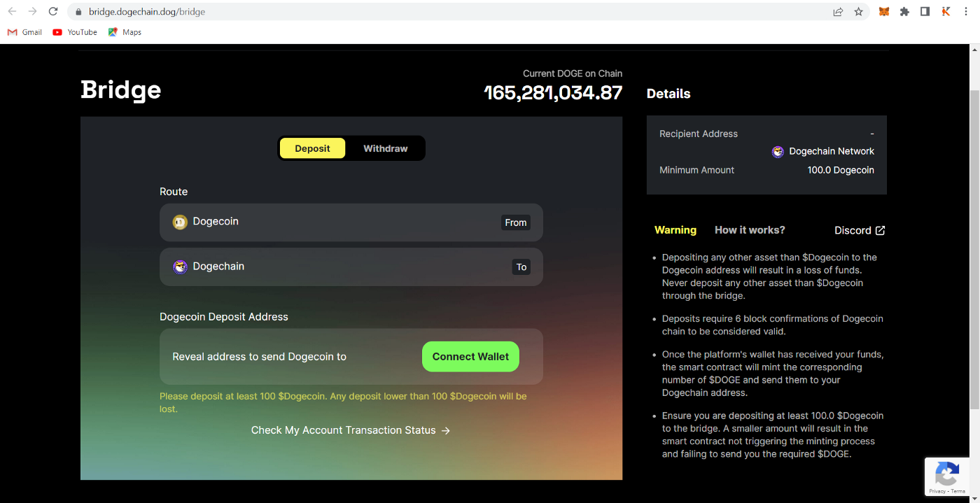Select the Deposit tab
This screenshot has width=980, height=503.
[312, 148]
